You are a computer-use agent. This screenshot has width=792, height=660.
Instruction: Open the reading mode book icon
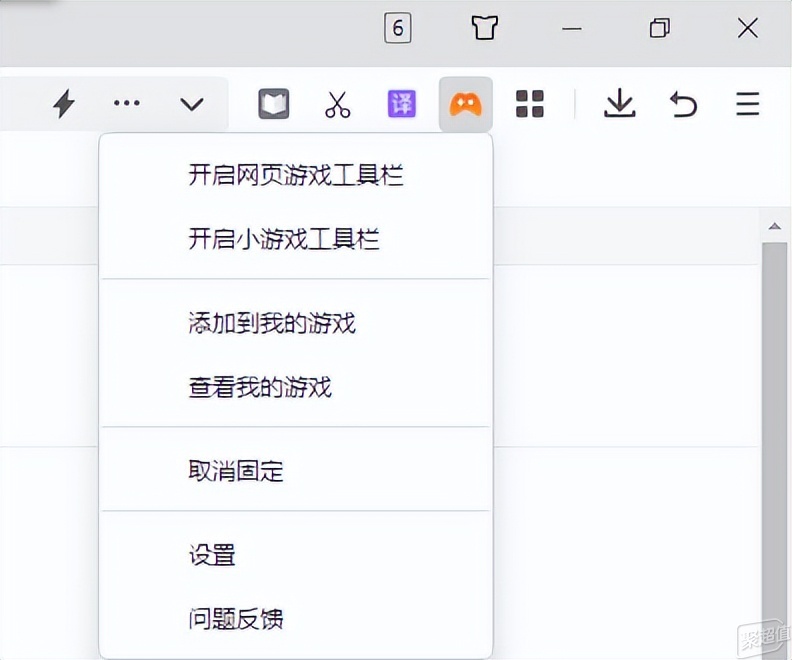point(274,104)
